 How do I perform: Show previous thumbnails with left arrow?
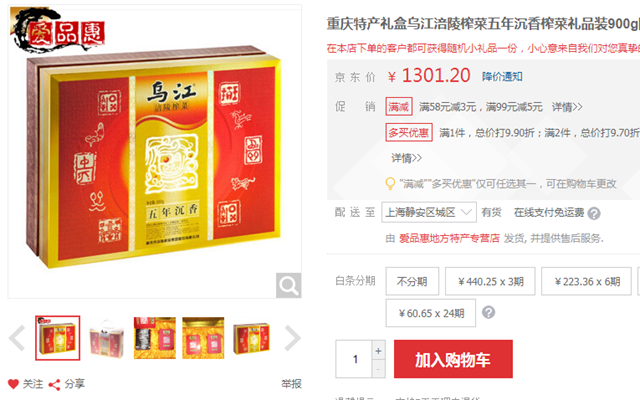(17, 338)
